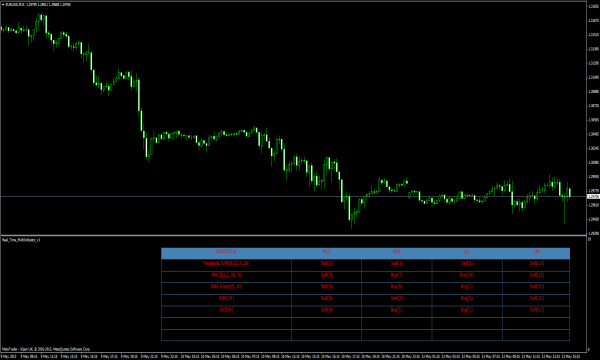Click the Parabolic SAR H4 signal cell
This screenshot has width=600, height=360.
coord(537,263)
